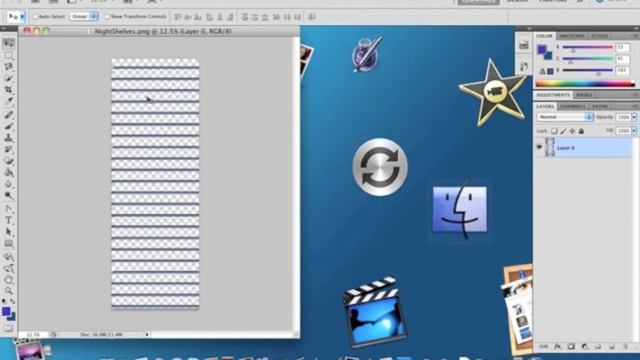Switch to the Channels tab
The height and width of the screenshot is (360, 640).
coord(573,106)
